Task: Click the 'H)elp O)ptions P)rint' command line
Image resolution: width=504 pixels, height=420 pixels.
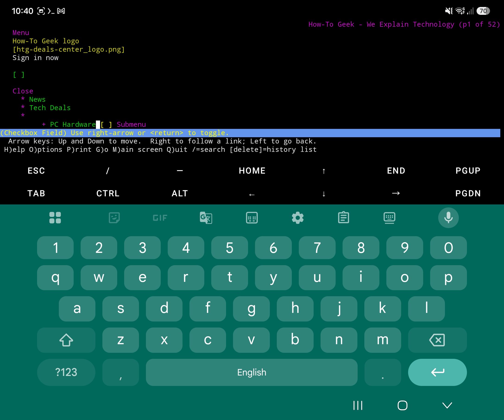Action: (x=160, y=150)
